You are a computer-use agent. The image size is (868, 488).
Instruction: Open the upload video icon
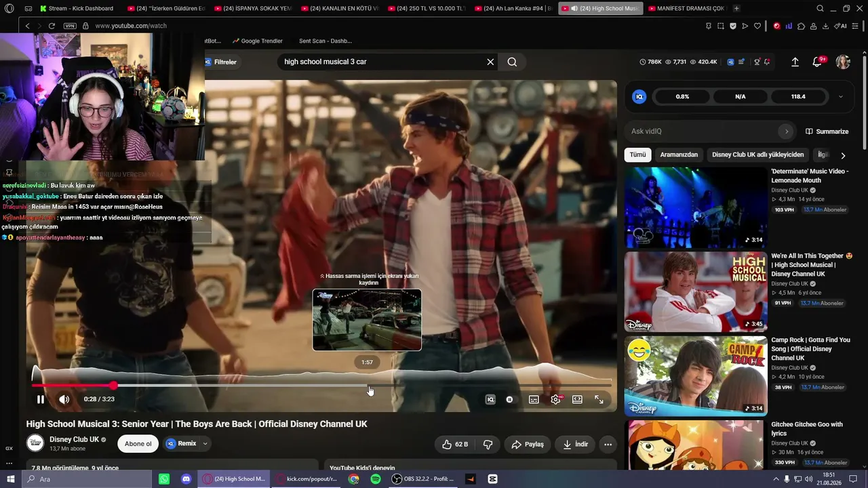click(x=795, y=62)
